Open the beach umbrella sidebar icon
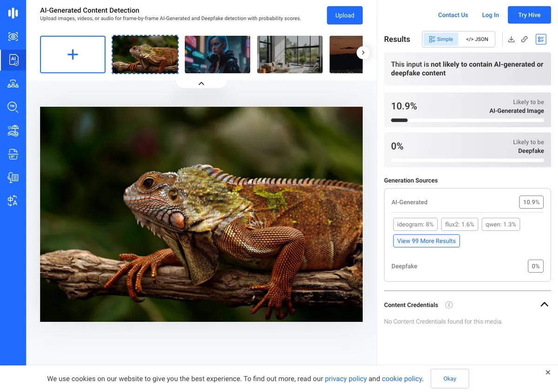The image size is (558, 392). (x=13, y=131)
